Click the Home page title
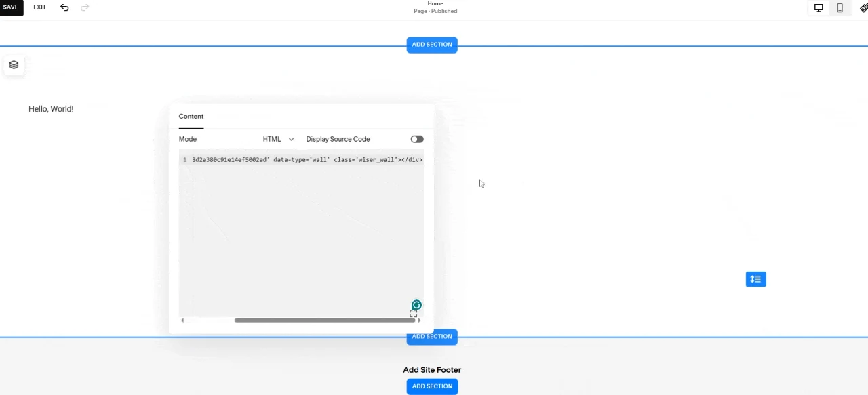868x395 pixels. pyautogui.click(x=435, y=4)
